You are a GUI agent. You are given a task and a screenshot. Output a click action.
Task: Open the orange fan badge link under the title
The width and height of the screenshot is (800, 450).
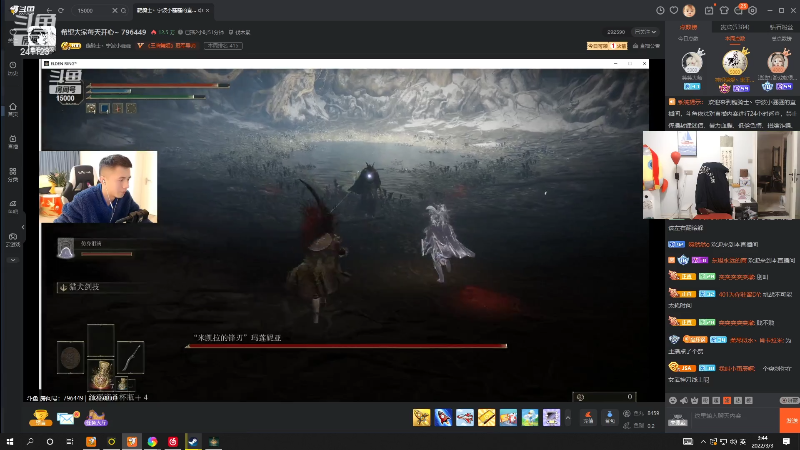168,45
